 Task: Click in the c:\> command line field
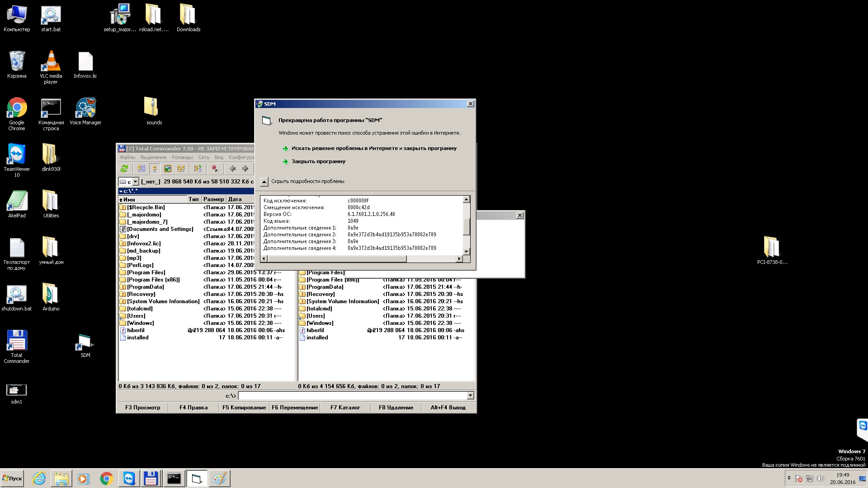coord(353,396)
